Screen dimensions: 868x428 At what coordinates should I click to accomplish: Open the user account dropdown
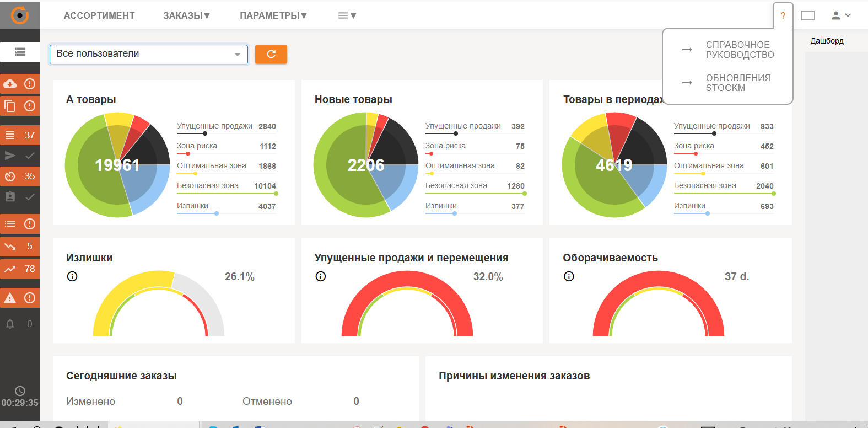(x=841, y=15)
